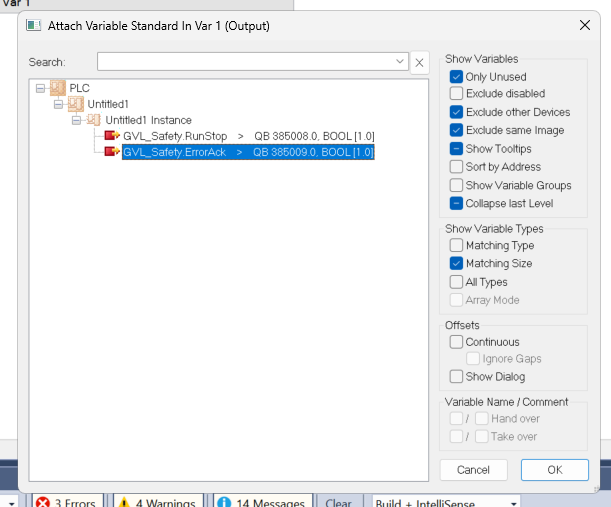Close the Attach Variable dialog
The image size is (611, 507).
pos(585,25)
